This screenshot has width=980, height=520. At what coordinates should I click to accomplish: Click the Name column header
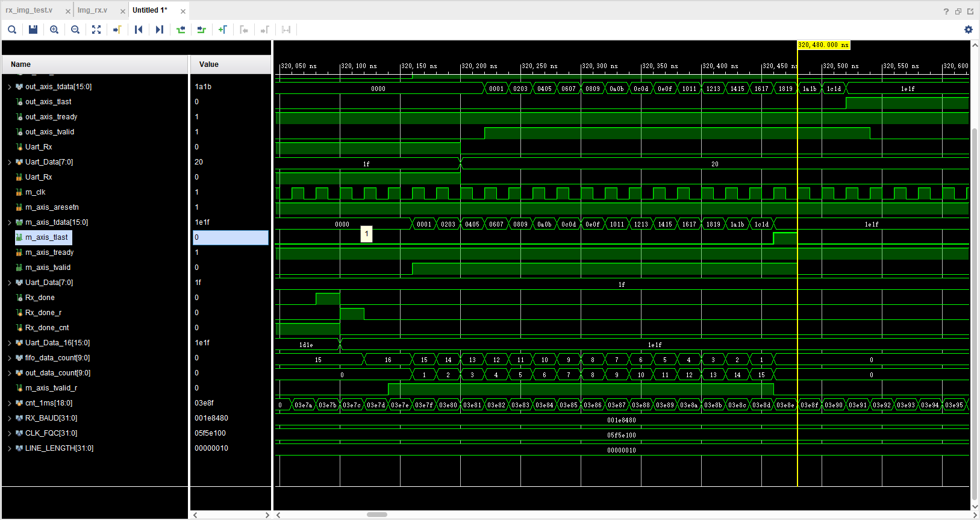click(x=95, y=64)
